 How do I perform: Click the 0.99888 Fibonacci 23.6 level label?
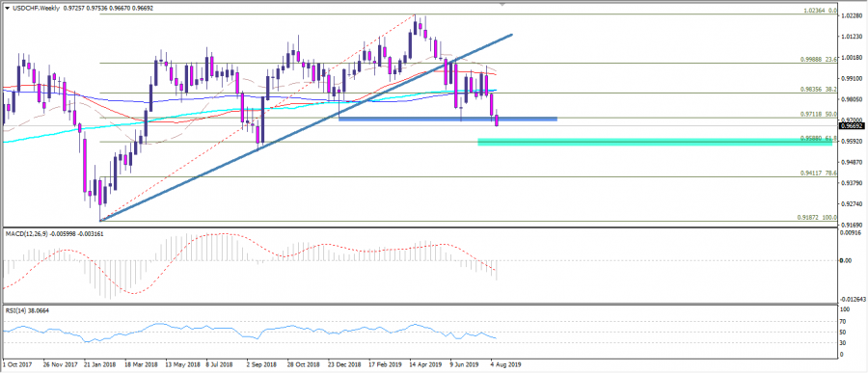coord(819,59)
